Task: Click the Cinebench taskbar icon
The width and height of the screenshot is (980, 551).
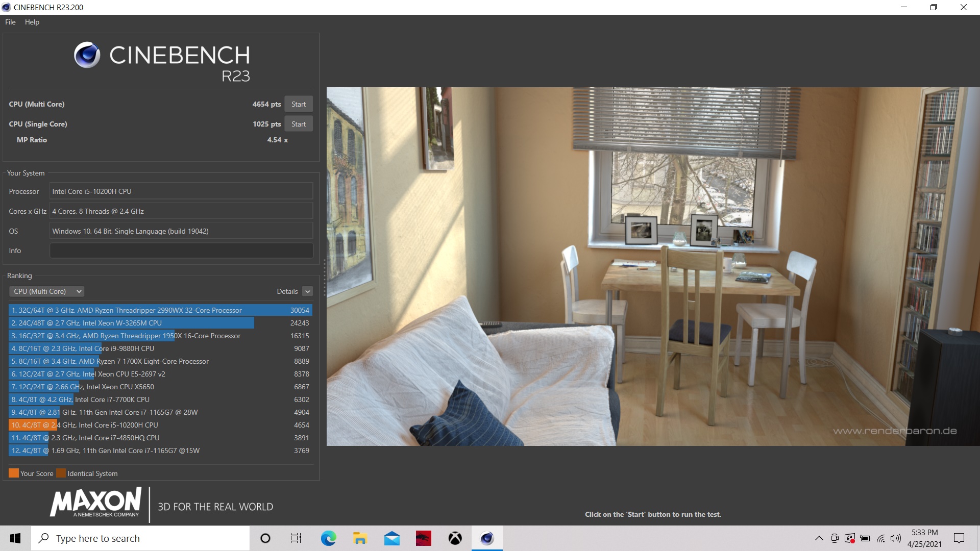Action: click(487, 538)
